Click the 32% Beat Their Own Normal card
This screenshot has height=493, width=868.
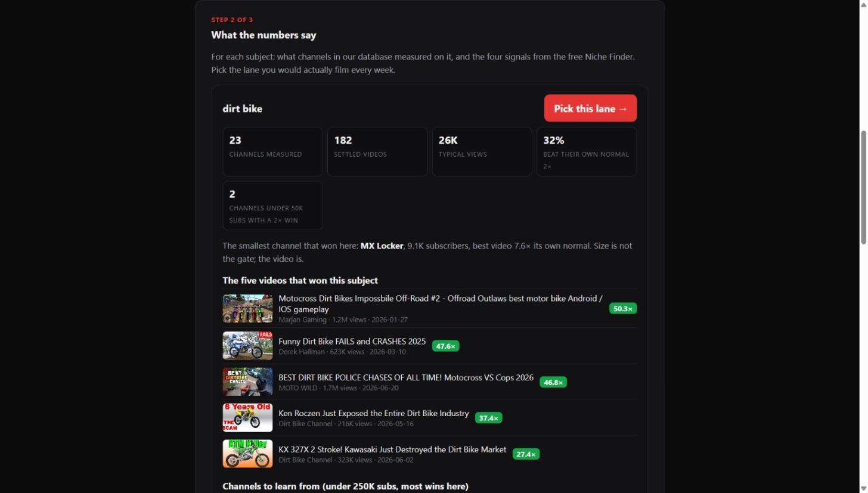click(x=587, y=151)
